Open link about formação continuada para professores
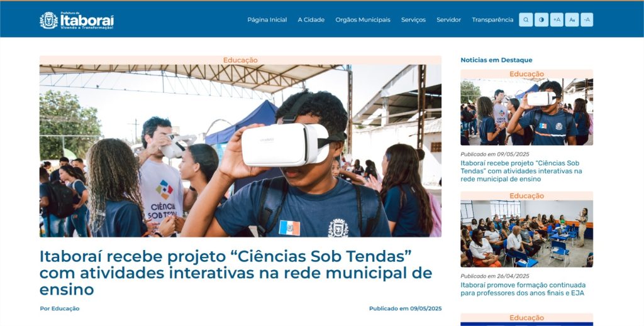 point(523,289)
